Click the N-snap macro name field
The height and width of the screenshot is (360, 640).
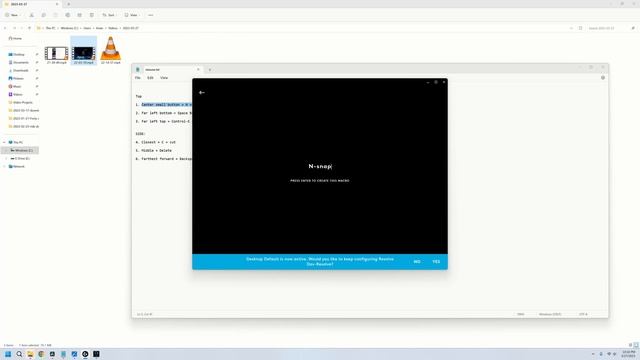320,166
